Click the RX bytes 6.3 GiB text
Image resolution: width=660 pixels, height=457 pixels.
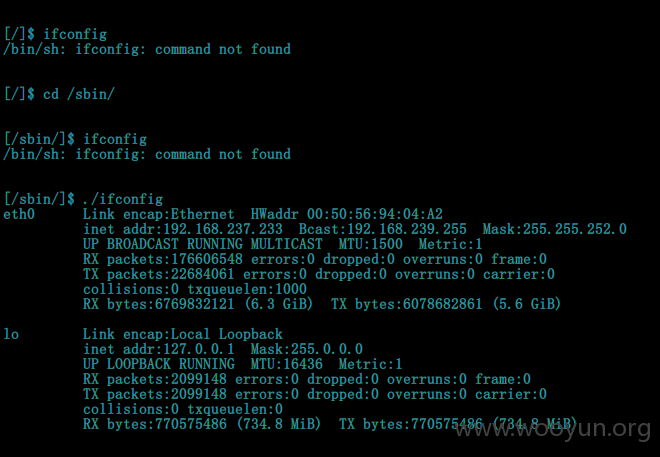198,304
